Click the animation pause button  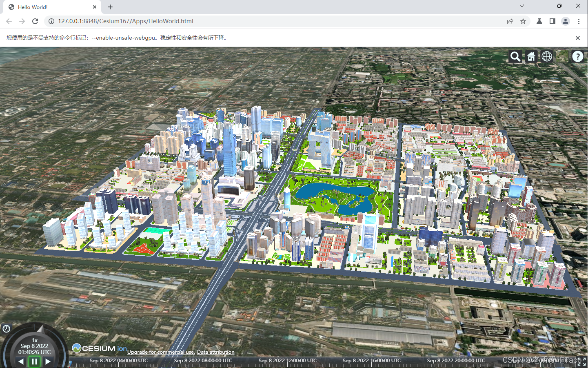click(34, 361)
